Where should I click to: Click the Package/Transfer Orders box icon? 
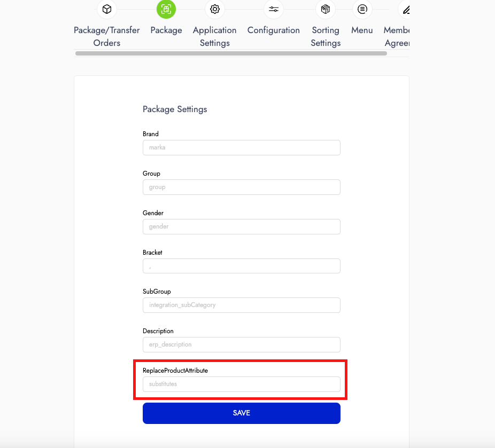pyautogui.click(x=107, y=9)
